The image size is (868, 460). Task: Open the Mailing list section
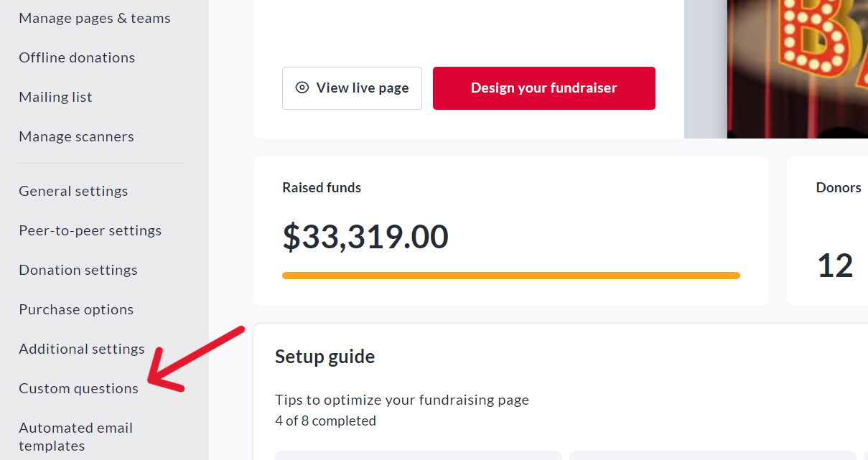[x=55, y=97]
